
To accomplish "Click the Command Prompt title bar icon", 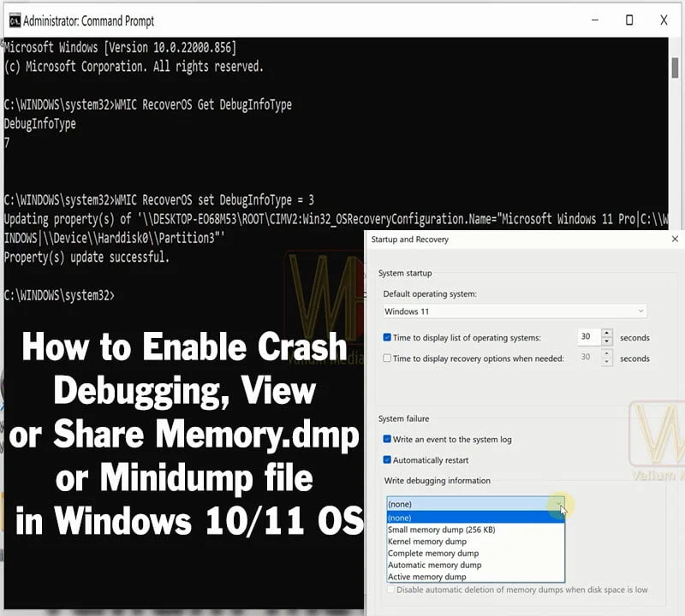I will coord(15,21).
